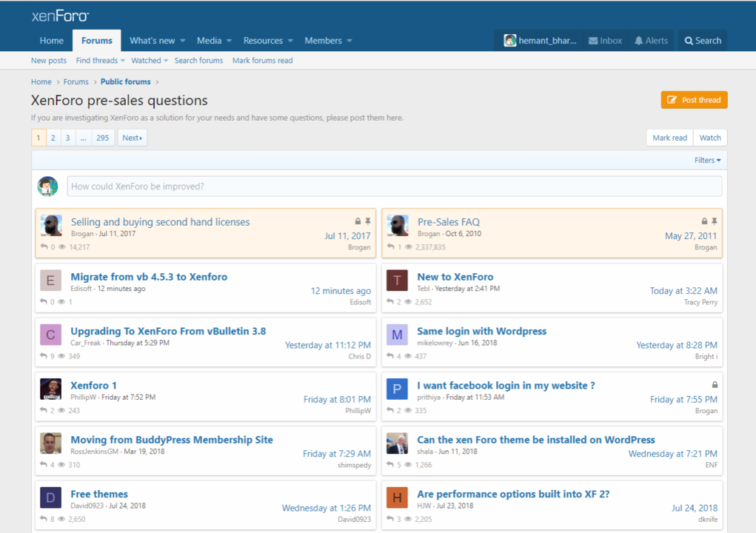Click the pagination ellipsis button

(84, 138)
